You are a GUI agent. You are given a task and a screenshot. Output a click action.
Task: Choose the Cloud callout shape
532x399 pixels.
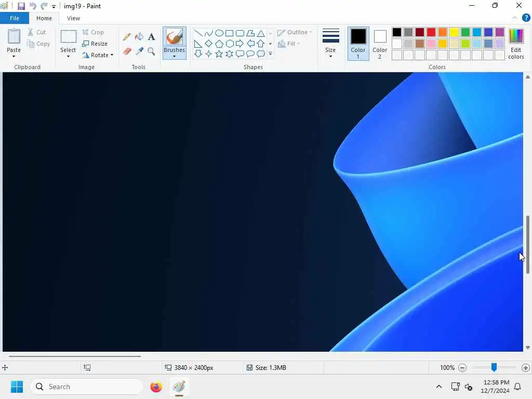click(x=261, y=54)
